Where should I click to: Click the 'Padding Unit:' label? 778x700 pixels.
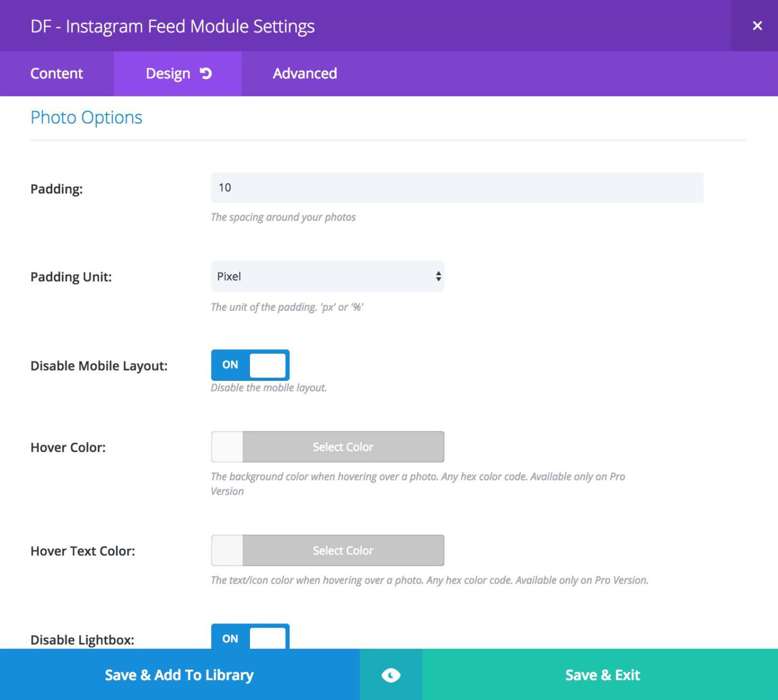coord(71,277)
